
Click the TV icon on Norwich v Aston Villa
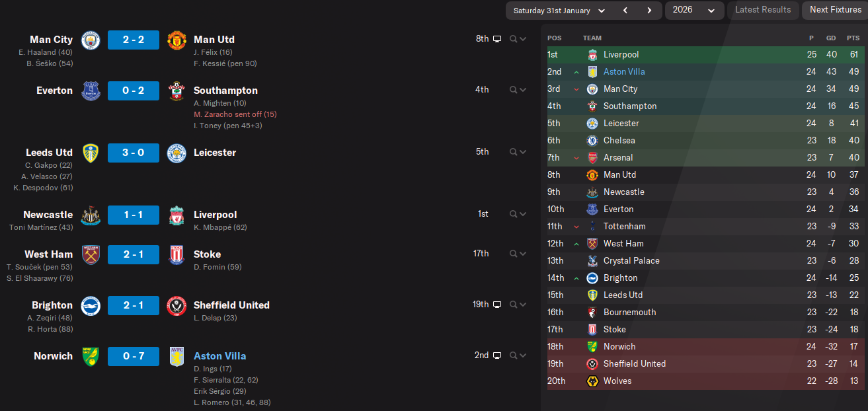tap(497, 355)
